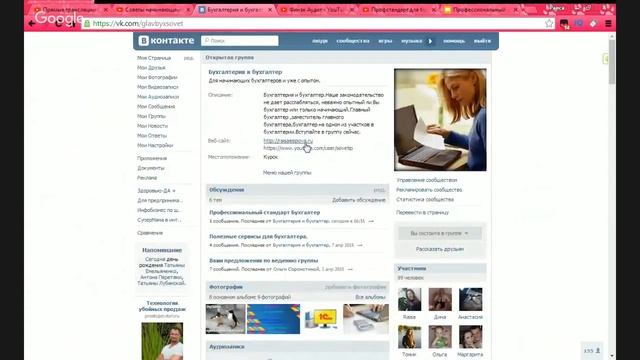Open 'Мои Друзья' in sidebar
Image resolution: width=640 pixels, height=360 pixels.
(151, 68)
